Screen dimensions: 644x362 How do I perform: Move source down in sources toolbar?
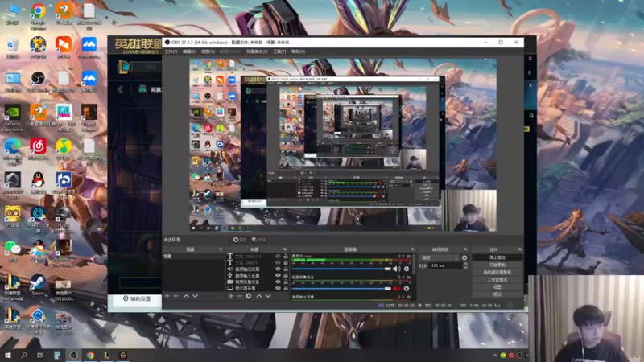coord(268,296)
